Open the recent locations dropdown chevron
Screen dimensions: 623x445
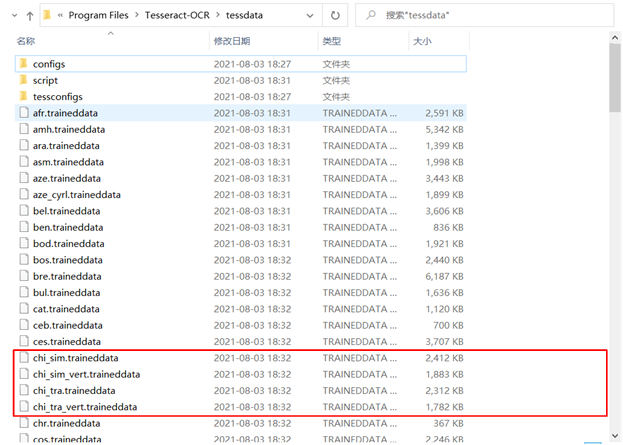(x=15, y=16)
